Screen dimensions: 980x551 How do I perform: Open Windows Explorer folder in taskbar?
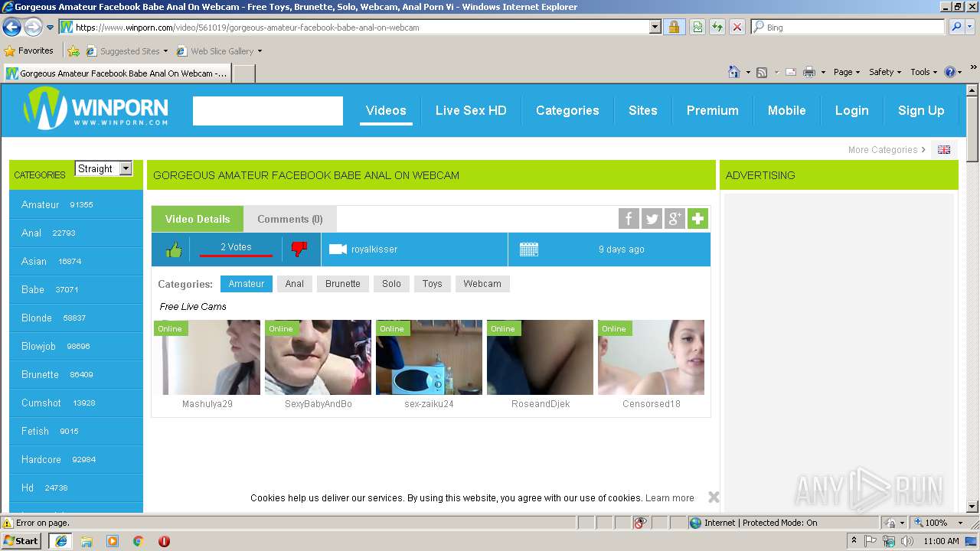pos(87,541)
